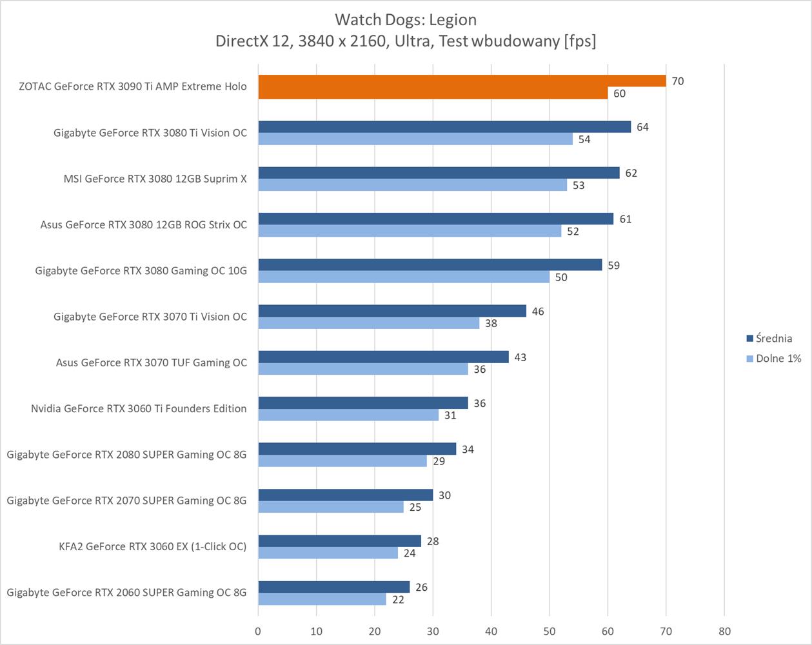Click the dark blue Średnia legend swatch
This screenshot has height=645, width=812.
pos(749,339)
